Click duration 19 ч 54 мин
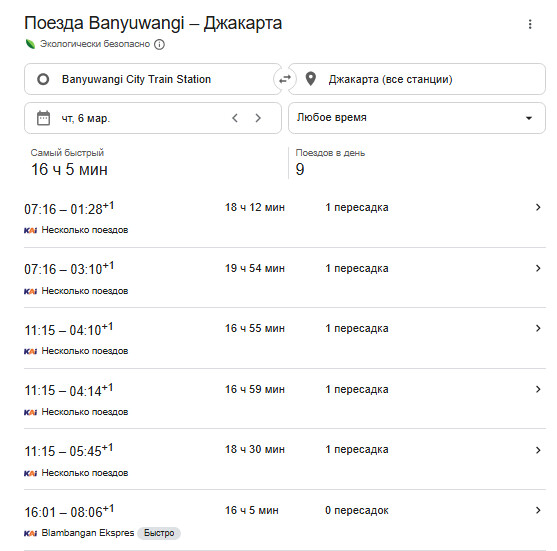Screen dimensions: 557x551 point(255,268)
